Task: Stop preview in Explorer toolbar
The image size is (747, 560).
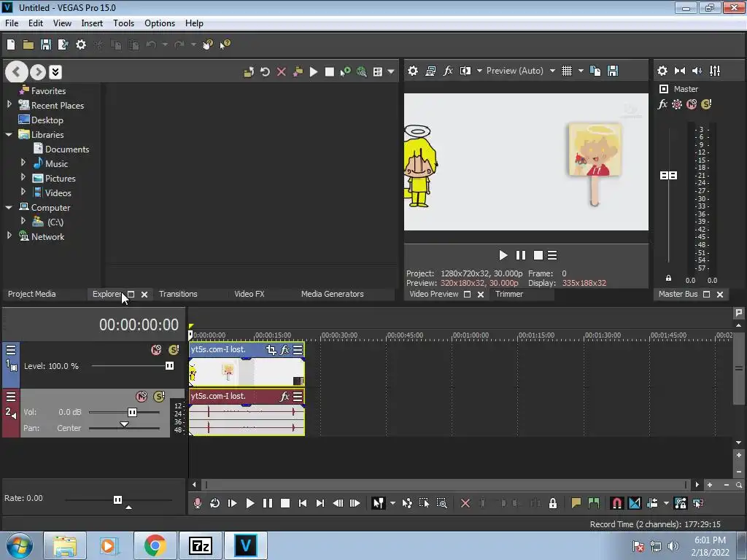Action: (329, 72)
